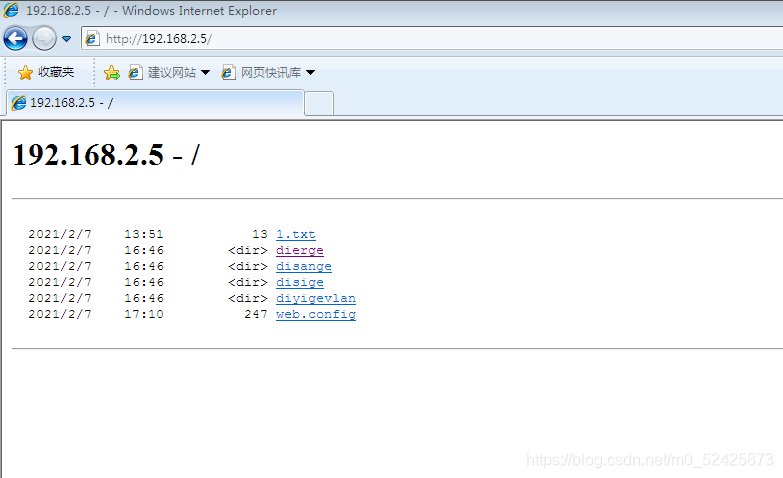Viewport: 783px width, 478px height.
Task: Expand the 网页快讯库 dropdown arrow
Action: point(311,73)
